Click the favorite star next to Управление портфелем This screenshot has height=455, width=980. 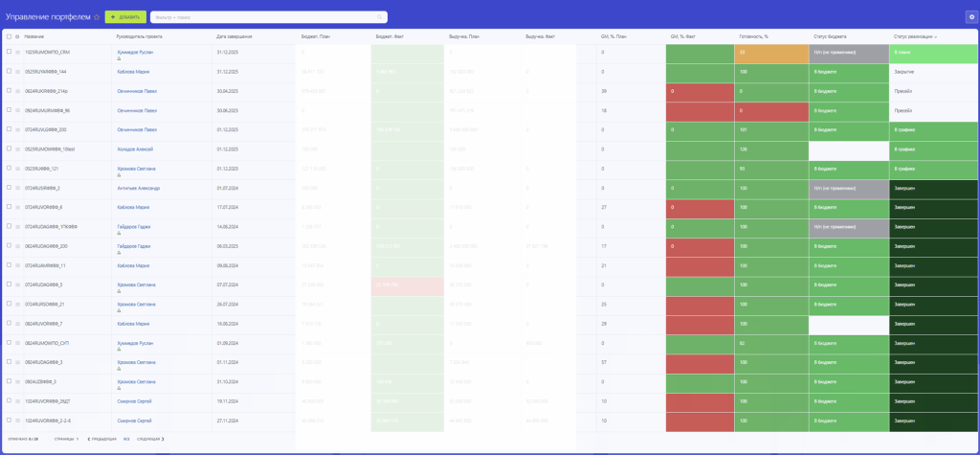tap(97, 17)
